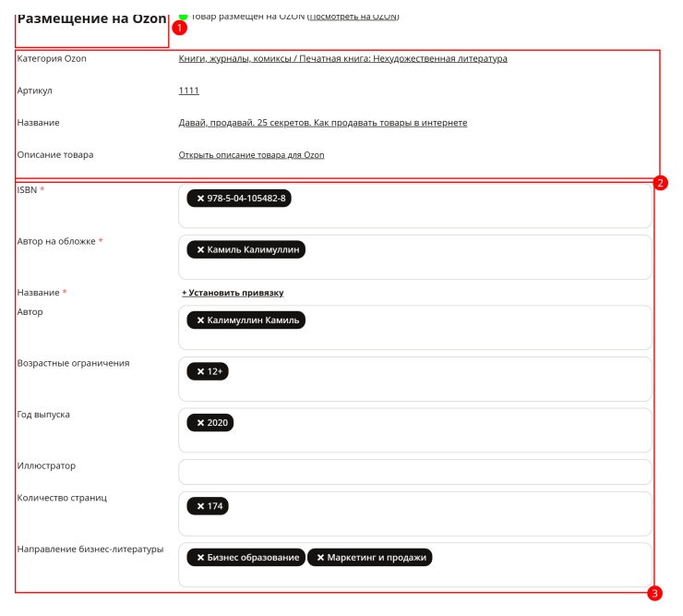The height and width of the screenshot is (616, 683).
Task: Remove the ISBN tag 978-5-04-105482-8
Action: pyautogui.click(x=200, y=199)
